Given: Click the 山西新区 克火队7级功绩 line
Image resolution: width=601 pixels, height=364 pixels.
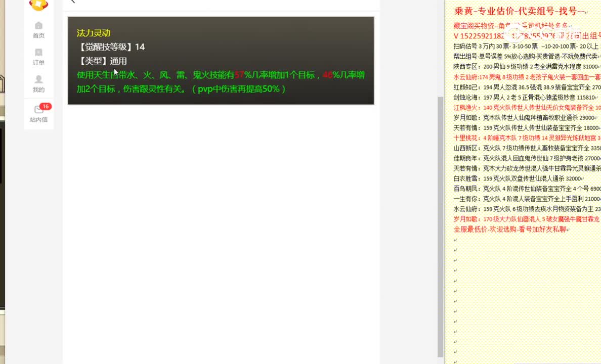Looking at the screenshot, I should (527, 148).
